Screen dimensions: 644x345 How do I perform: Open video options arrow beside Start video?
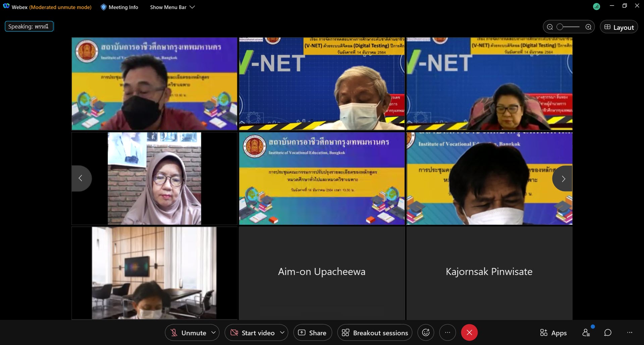282,333
